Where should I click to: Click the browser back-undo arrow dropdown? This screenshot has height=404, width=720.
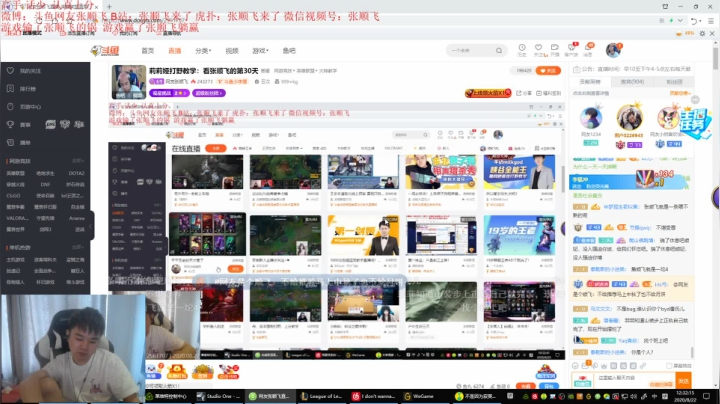[696, 21]
